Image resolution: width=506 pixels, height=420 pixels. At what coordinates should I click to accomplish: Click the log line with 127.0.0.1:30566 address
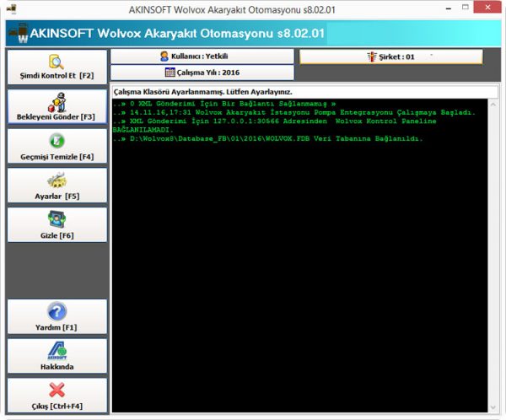[274, 121]
